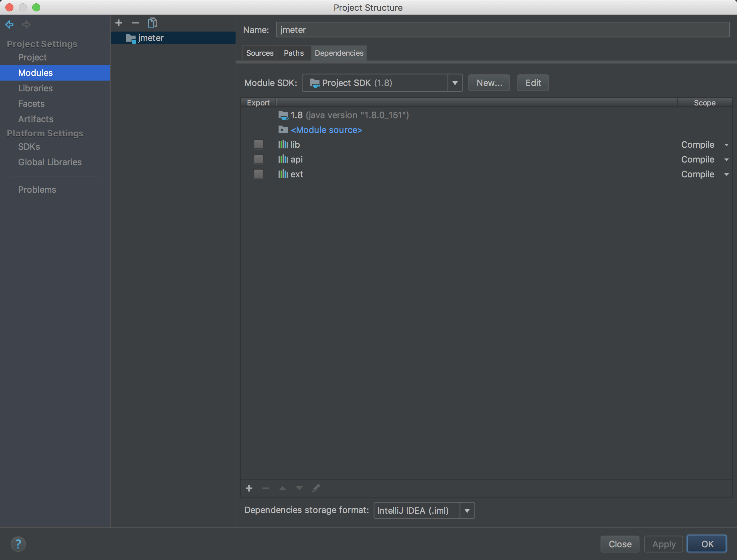The width and height of the screenshot is (737, 560).
Task: Click the New... SDK button
Action: 489,83
